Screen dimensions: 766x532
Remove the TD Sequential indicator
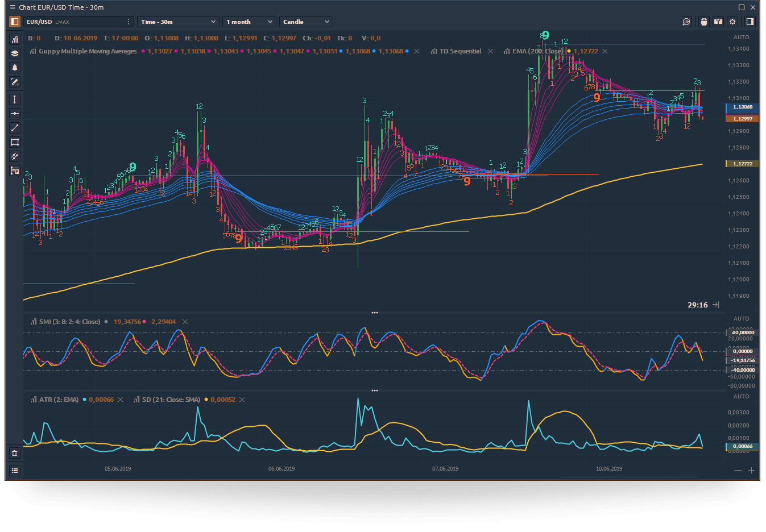pyautogui.click(x=490, y=51)
